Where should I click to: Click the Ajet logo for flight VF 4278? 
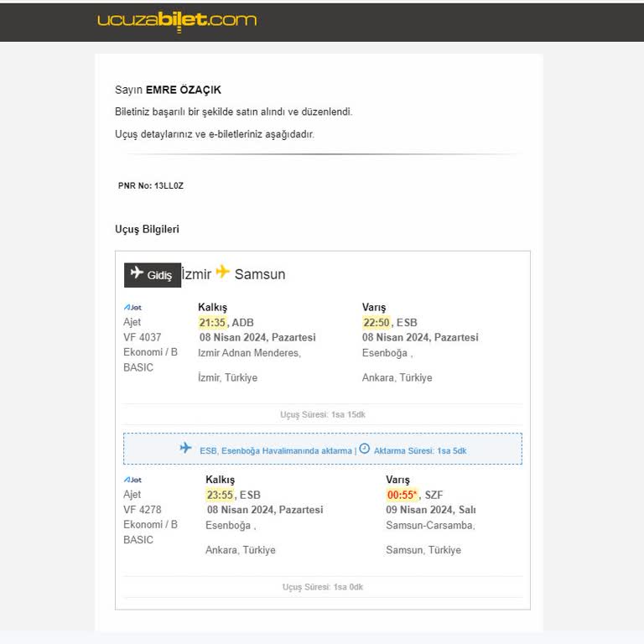click(x=132, y=480)
